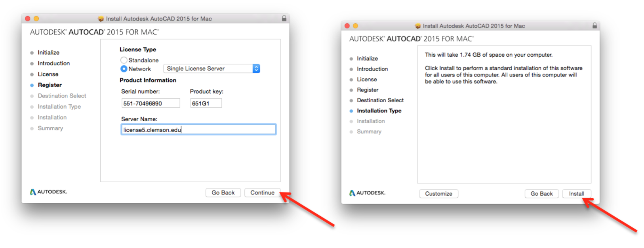Click the License step in the Register window
The width and height of the screenshot is (644, 248).
(48, 74)
